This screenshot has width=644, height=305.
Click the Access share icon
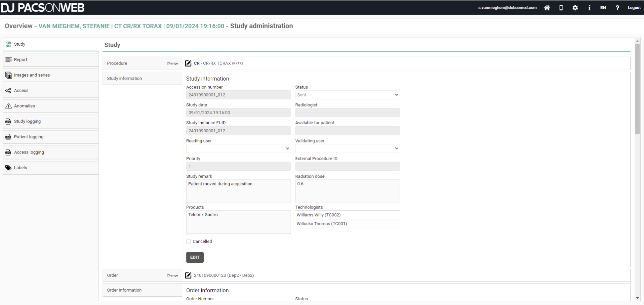click(8, 91)
